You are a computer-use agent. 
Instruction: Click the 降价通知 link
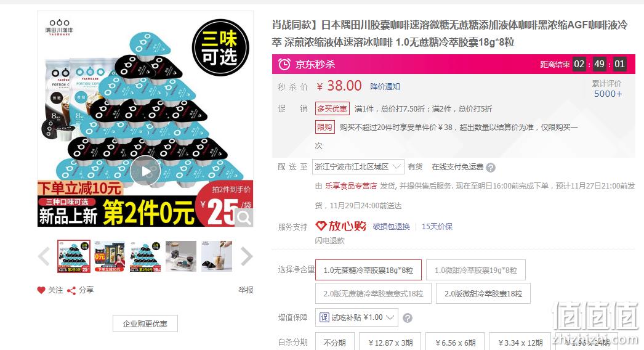[385, 86]
